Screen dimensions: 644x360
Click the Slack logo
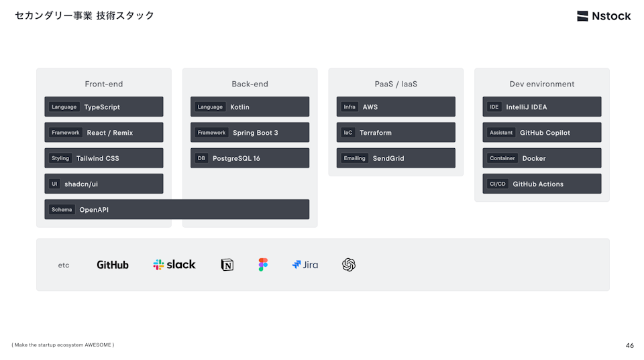(174, 265)
